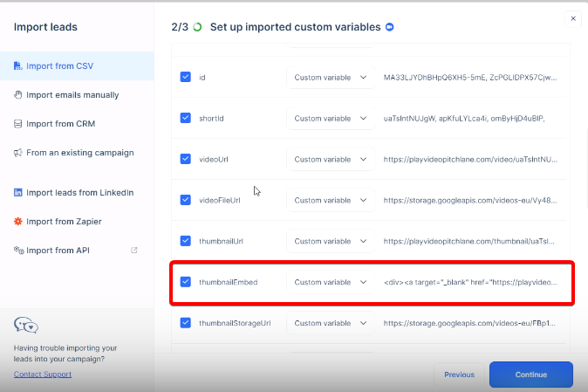Open the Custom variable dropdown for shortId
This screenshot has height=392, width=588.
tap(331, 118)
